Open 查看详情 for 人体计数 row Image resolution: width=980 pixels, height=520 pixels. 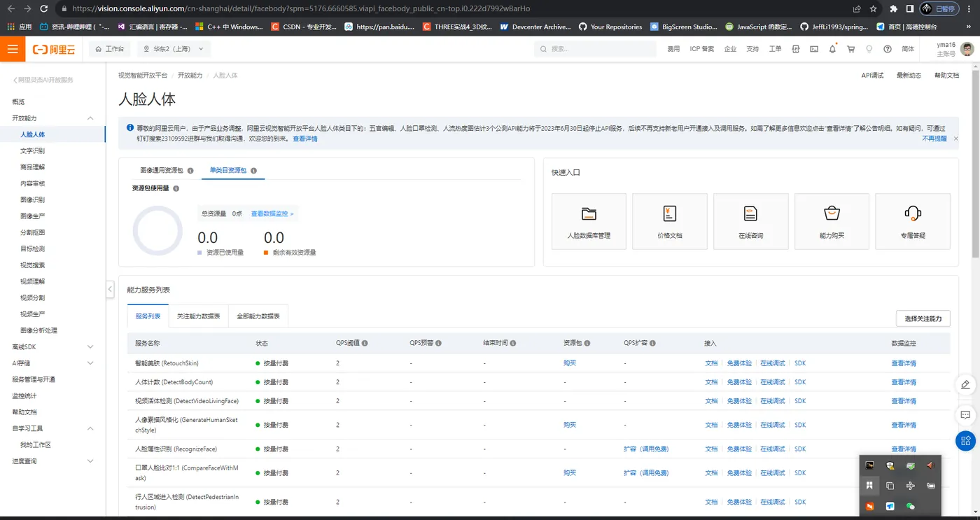[x=904, y=382]
